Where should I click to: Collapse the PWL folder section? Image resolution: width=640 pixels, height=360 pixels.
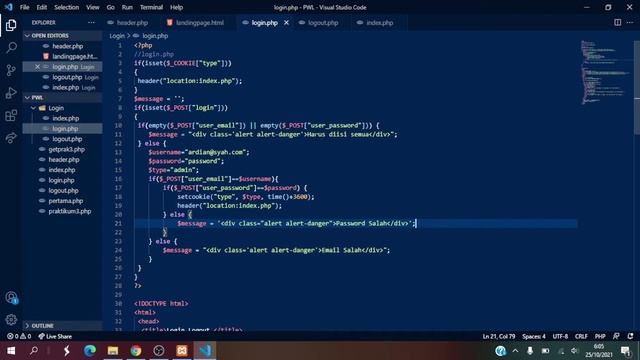pyautogui.click(x=62, y=98)
